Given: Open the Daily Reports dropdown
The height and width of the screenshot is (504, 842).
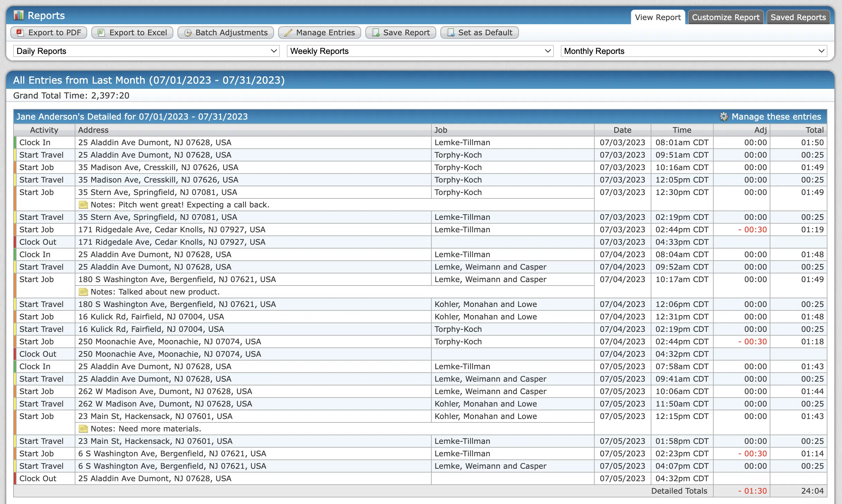Looking at the screenshot, I should coord(146,51).
